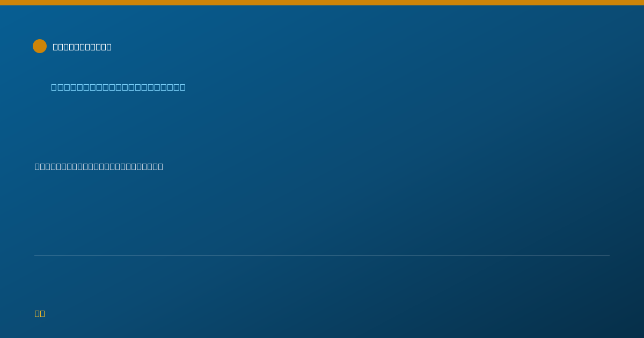Click the short yellow label at the bottom left
Screen dimensions: 644x338
40,313
